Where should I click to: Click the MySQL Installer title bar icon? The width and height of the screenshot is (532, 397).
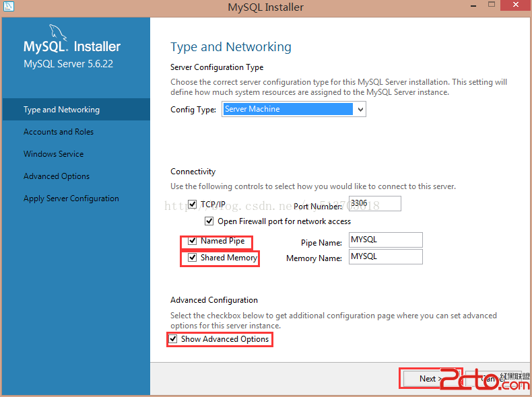coord(9,6)
